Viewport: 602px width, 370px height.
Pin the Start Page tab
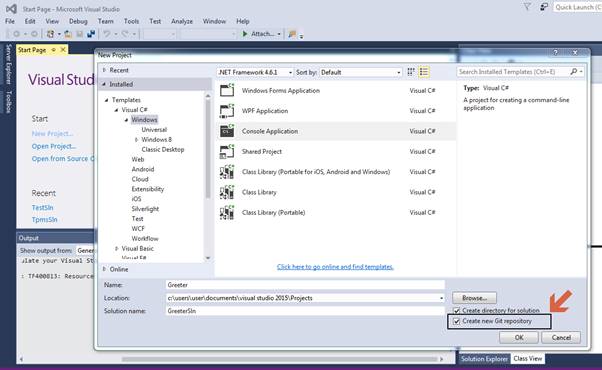tap(53, 50)
